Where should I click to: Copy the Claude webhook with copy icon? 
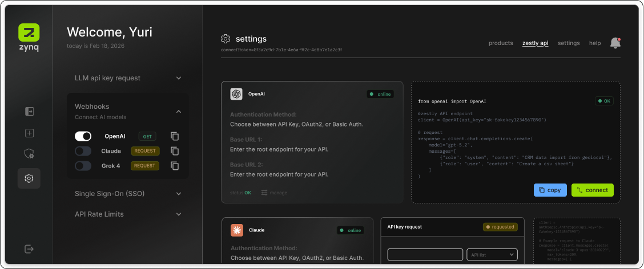175,151
